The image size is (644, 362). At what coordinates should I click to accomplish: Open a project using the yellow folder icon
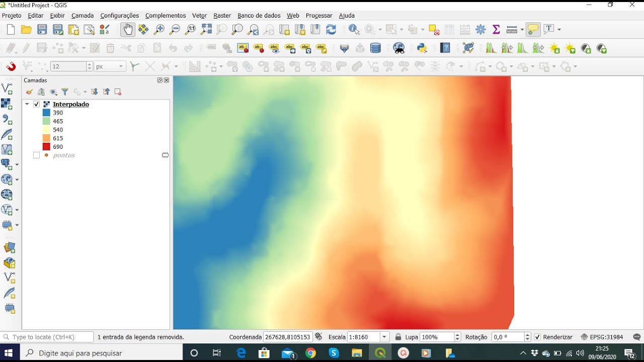(26, 30)
